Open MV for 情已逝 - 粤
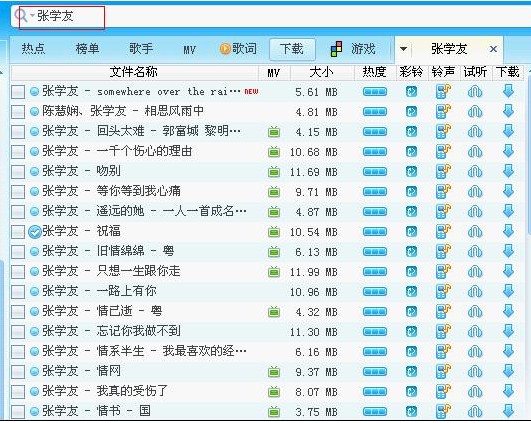 274,312
